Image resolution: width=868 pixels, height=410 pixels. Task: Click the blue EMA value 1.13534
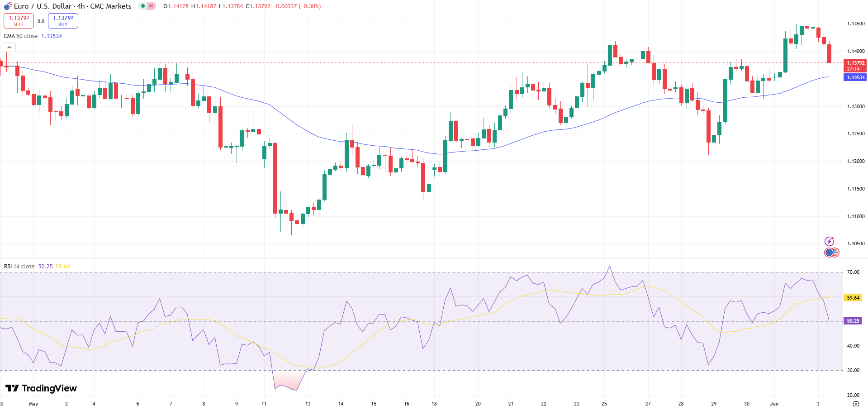pos(51,36)
